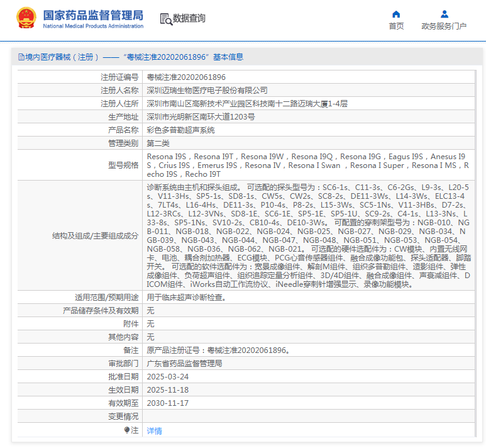Click the bulb icon beside 注

128,430
